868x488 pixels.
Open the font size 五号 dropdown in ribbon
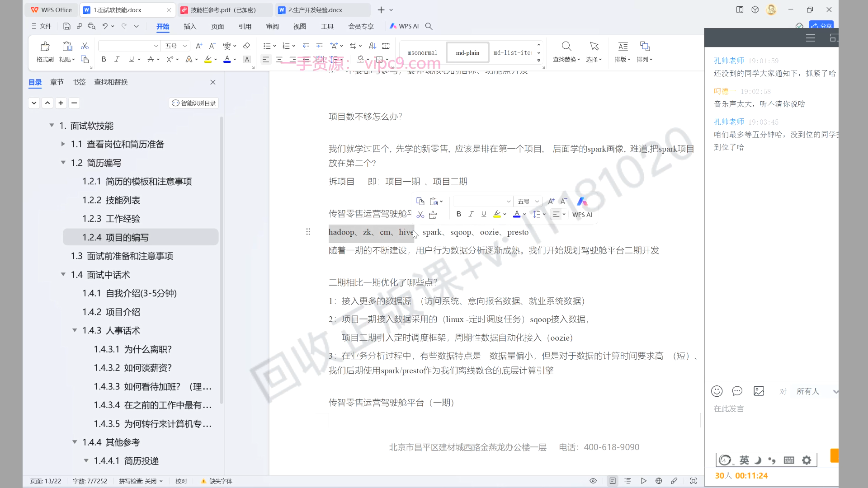(184, 46)
